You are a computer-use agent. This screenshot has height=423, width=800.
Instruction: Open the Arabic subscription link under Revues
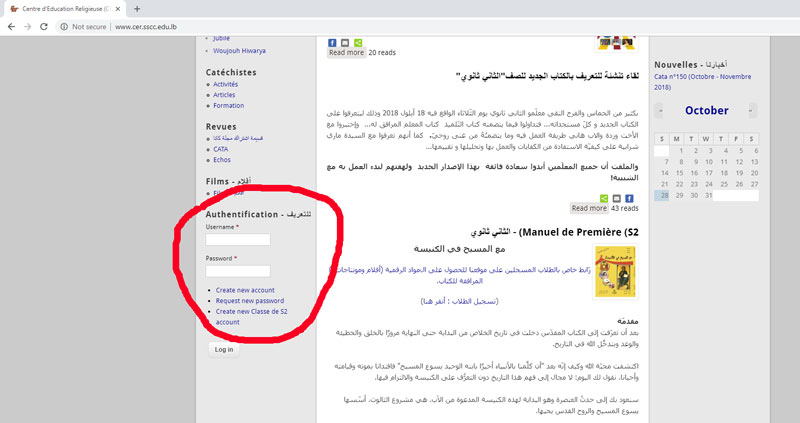(238, 138)
